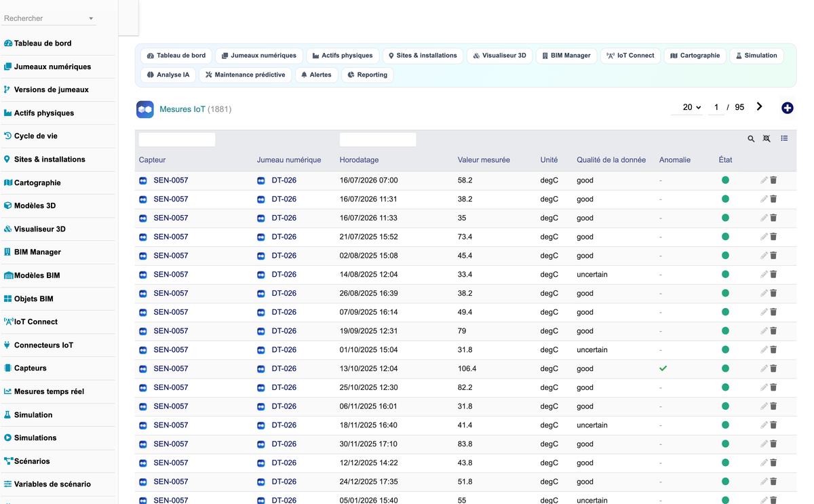Click the measured value 73.4

(465, 237)
